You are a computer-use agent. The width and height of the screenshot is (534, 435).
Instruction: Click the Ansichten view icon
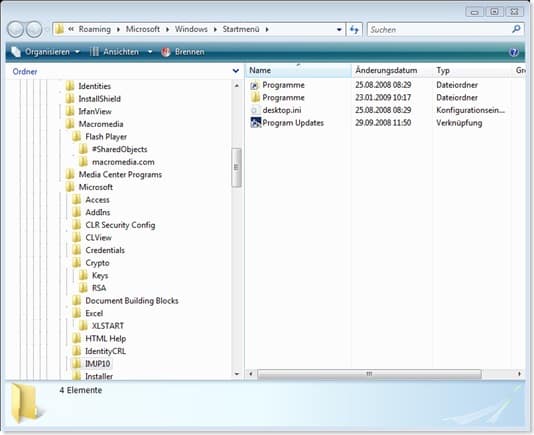click(94, 52)
